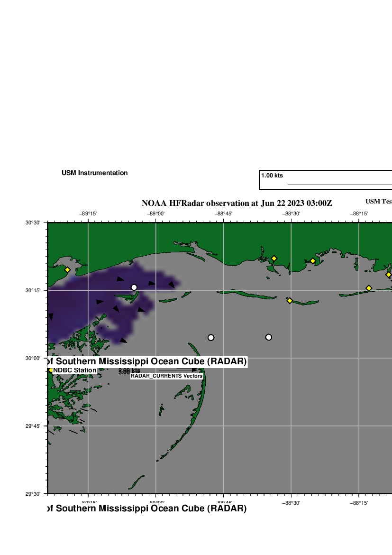Viewport: 392px width, 555px height.
Task: Click the Ocean Cube (RADAR) banner over the map
Action: pos(147,361)
